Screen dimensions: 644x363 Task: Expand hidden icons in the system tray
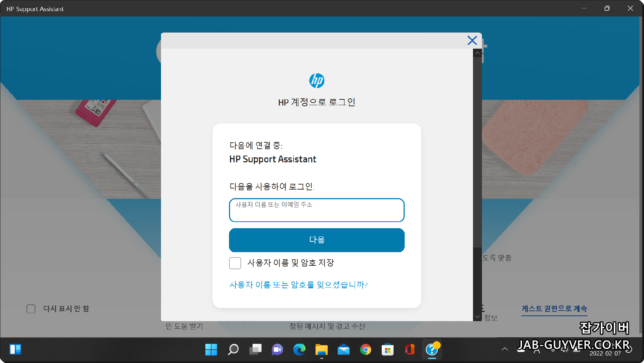pyautogui.click(x=505, y=349)
